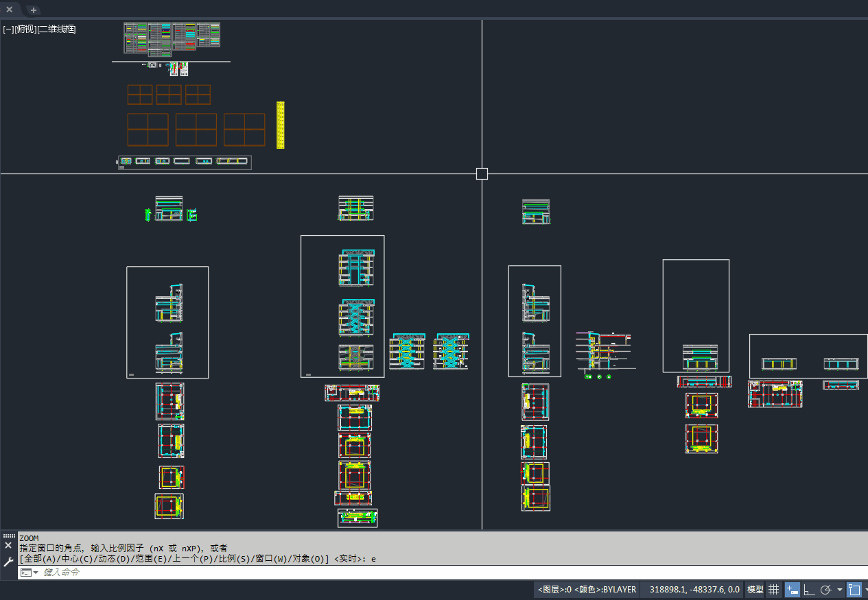Click the polar tracking icon in status bar
The image size is (868, 600).
click(826, 589)
